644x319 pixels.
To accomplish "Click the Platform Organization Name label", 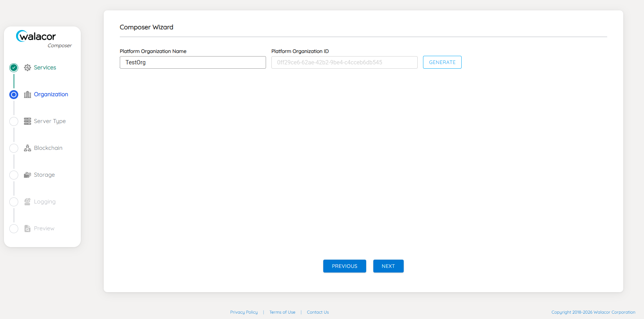I will 153,51.
